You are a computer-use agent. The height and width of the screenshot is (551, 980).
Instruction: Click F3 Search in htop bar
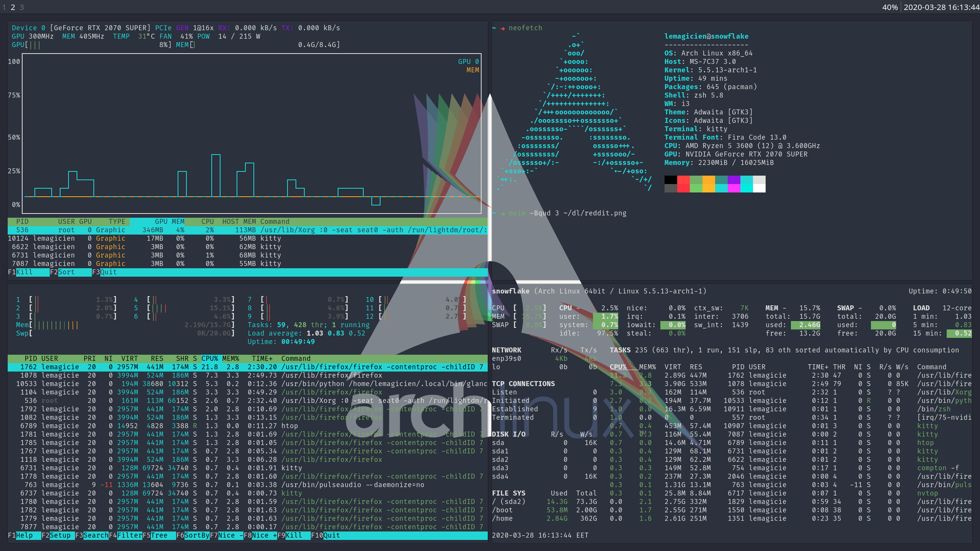[x=95, y=535]
